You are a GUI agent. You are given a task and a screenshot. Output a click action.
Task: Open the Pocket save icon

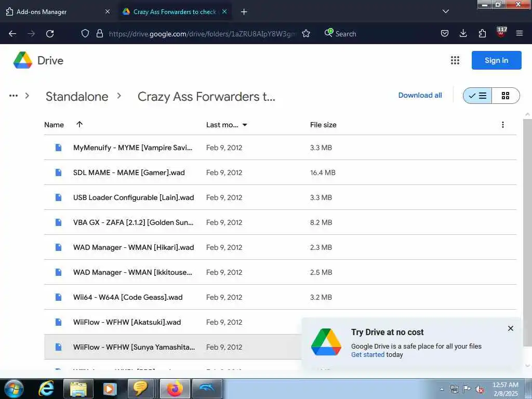click(x=445, y=33)
